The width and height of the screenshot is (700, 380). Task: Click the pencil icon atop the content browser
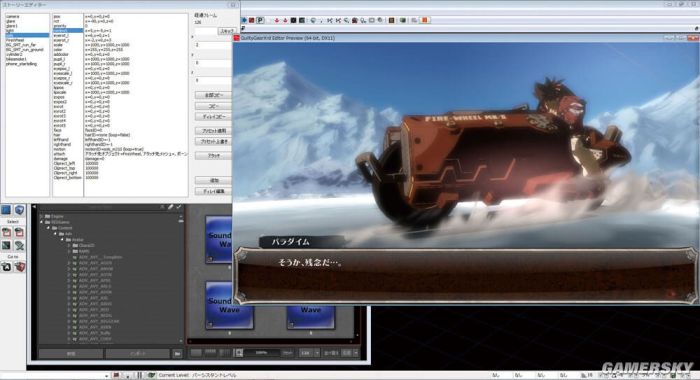pos(171,207)
